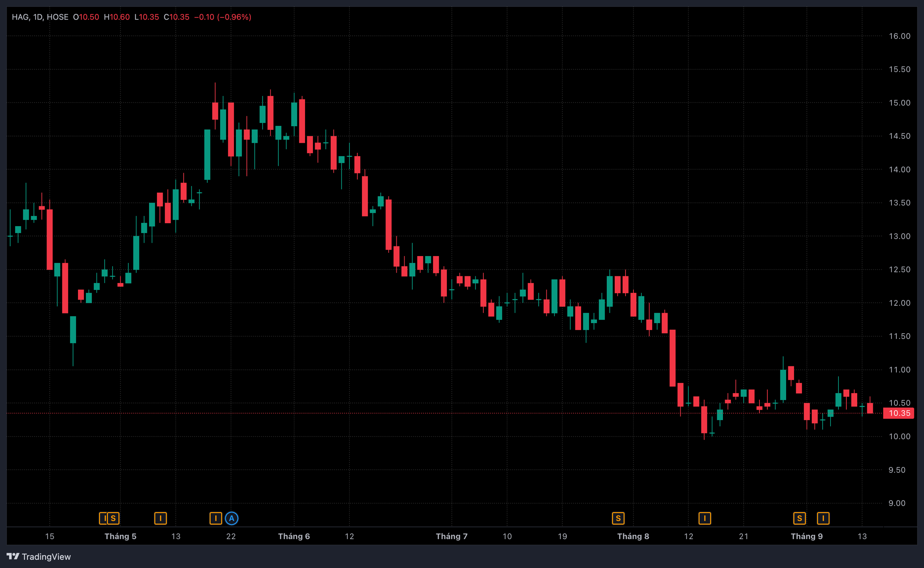Click the 12.50 price axis label
The image size is (924, 568).
point(899,269)
